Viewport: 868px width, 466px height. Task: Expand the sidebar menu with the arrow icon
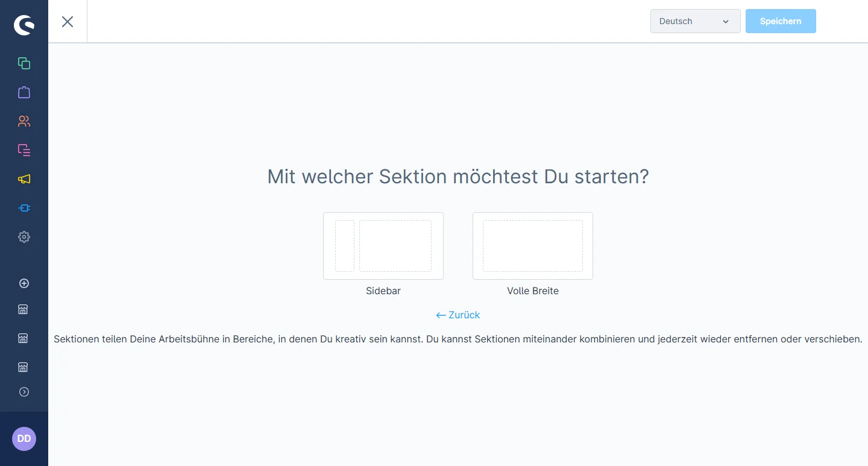coord(24,392)
